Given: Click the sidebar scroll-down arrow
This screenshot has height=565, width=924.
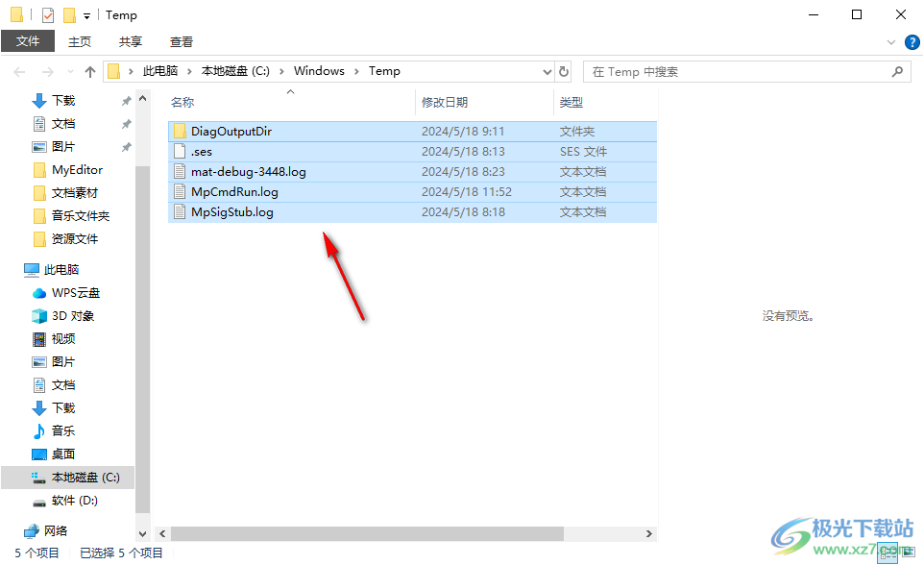Looking at the screenshot, I should click(142, 533).
